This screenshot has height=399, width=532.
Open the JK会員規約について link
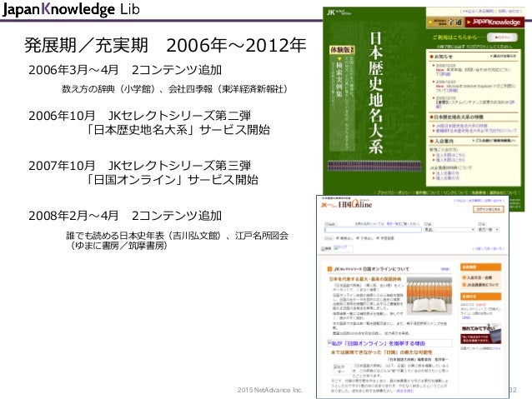(x=481, y=285)
